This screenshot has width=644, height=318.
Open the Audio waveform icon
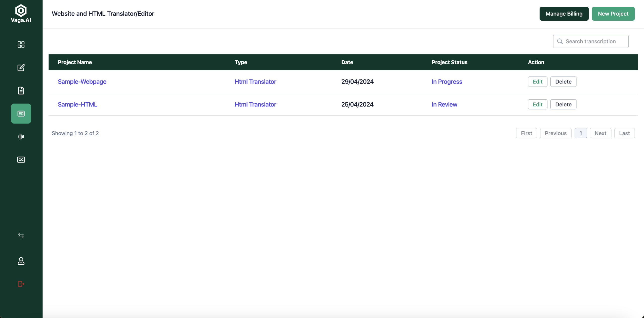coord(21,136)
